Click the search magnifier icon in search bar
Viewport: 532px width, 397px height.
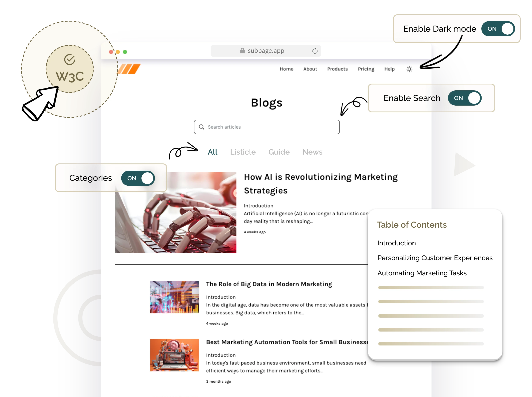click(x=202, y=127)
